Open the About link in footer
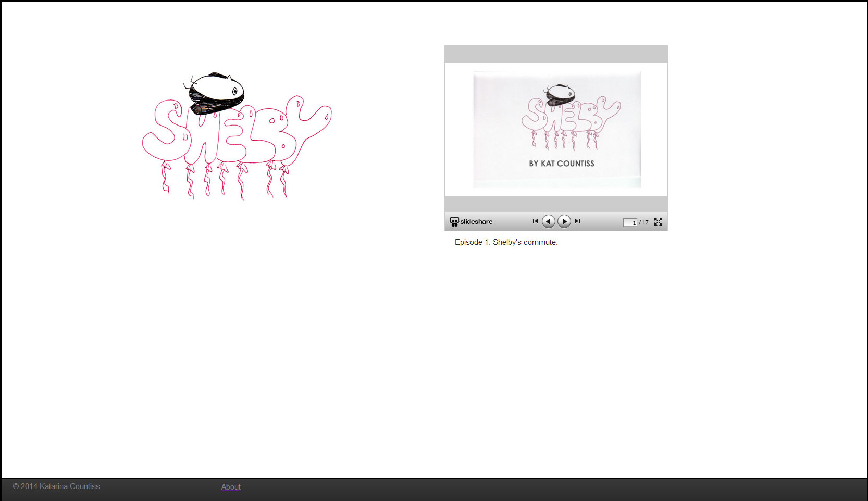868x501 pixels. pos(231,487)
